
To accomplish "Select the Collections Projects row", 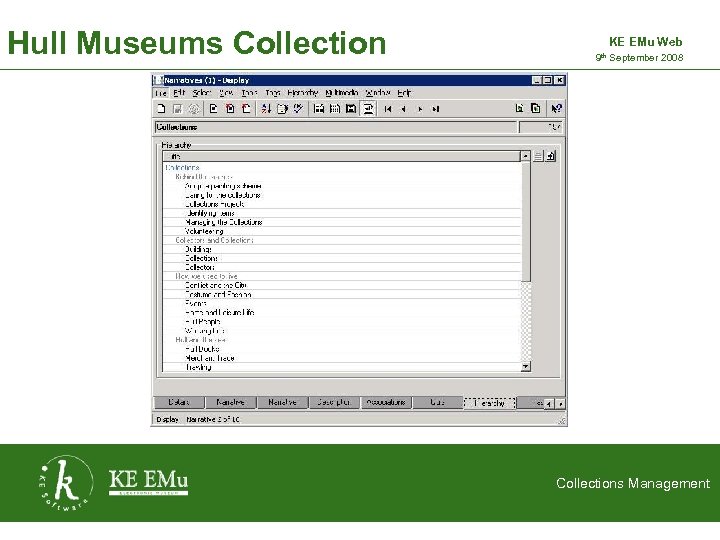I will [x=342, y=204].
